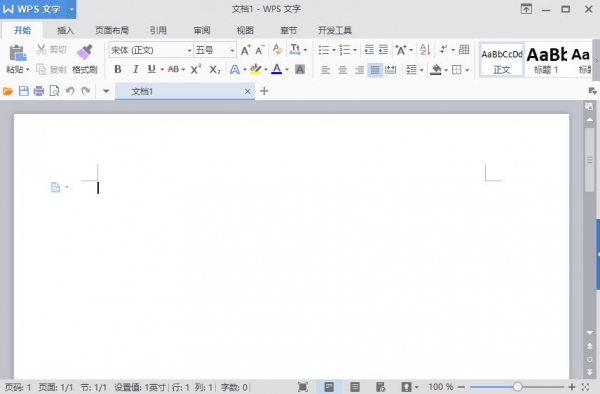Decrease font size with the A- icon

[260, 50]
